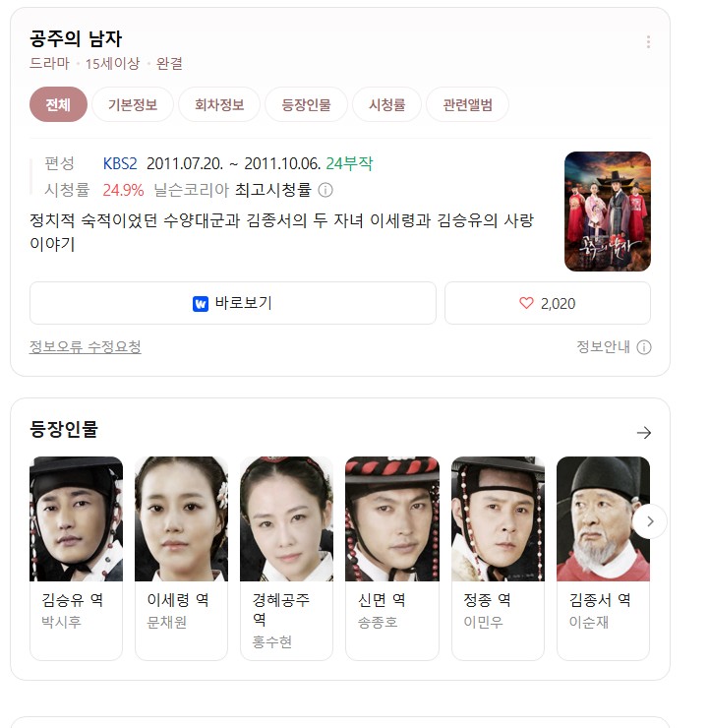Click the blue W icon on 바로보기

(x=201, y=304)
